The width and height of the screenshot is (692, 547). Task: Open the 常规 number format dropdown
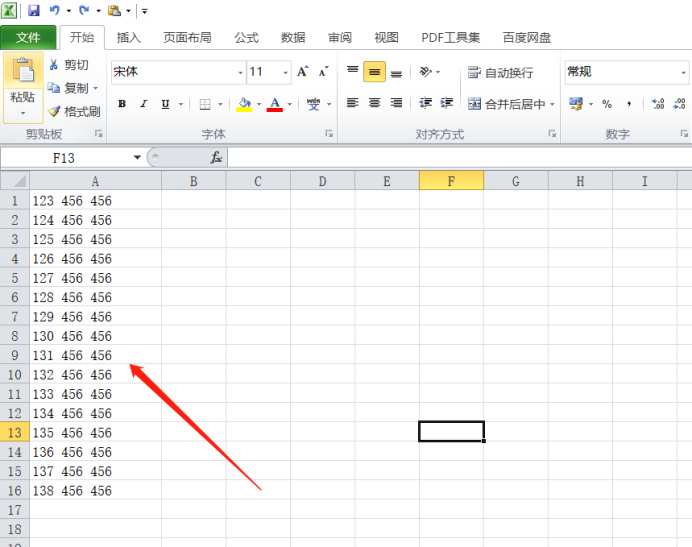[683, 72]
